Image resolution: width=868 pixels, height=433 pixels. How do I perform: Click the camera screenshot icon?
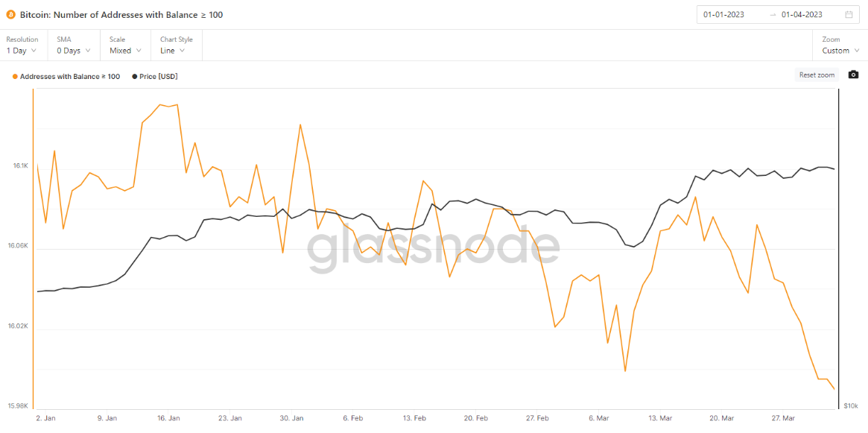click(853, 75)
